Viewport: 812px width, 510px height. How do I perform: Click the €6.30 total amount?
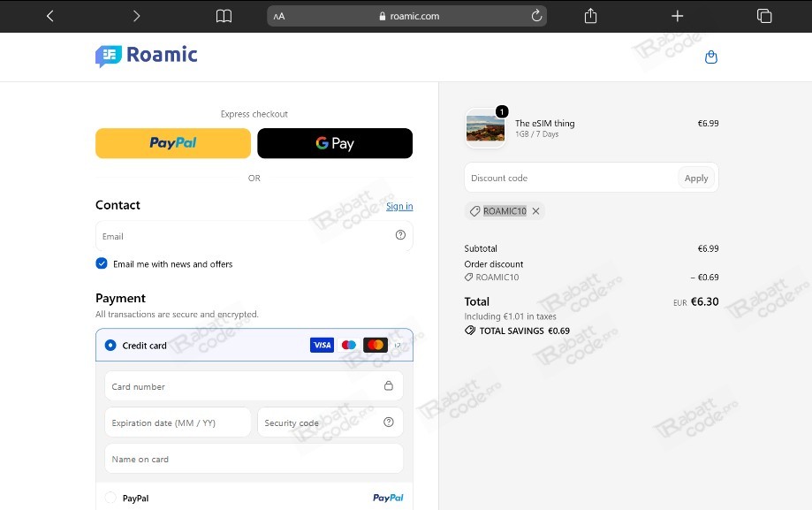point(704,301)
